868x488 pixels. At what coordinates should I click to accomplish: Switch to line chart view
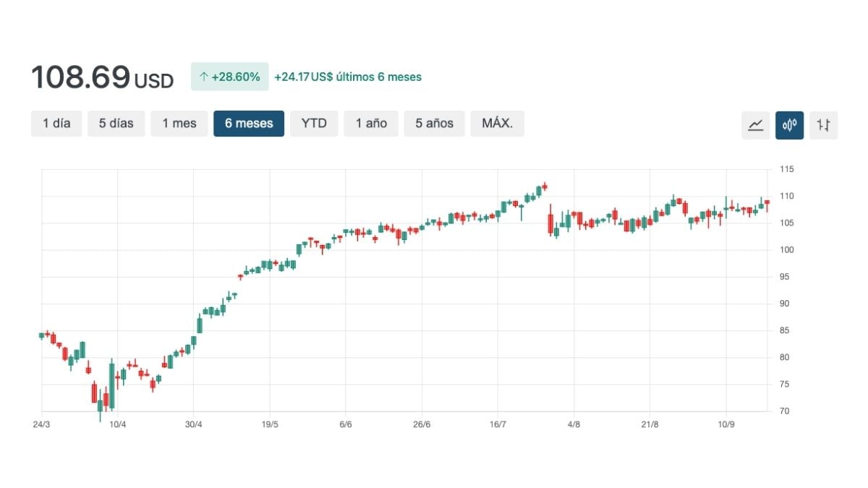pyautogui.click(x=755, y=124)
